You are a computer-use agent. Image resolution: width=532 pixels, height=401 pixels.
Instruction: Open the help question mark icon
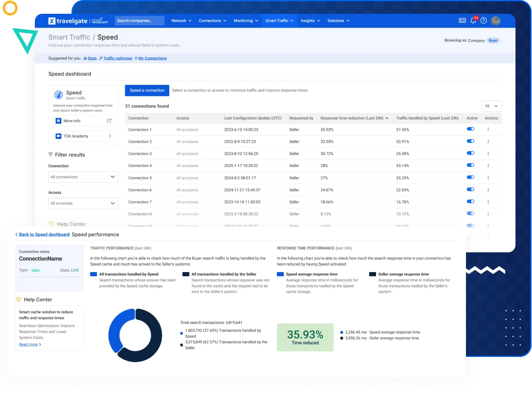coord(483,21)
